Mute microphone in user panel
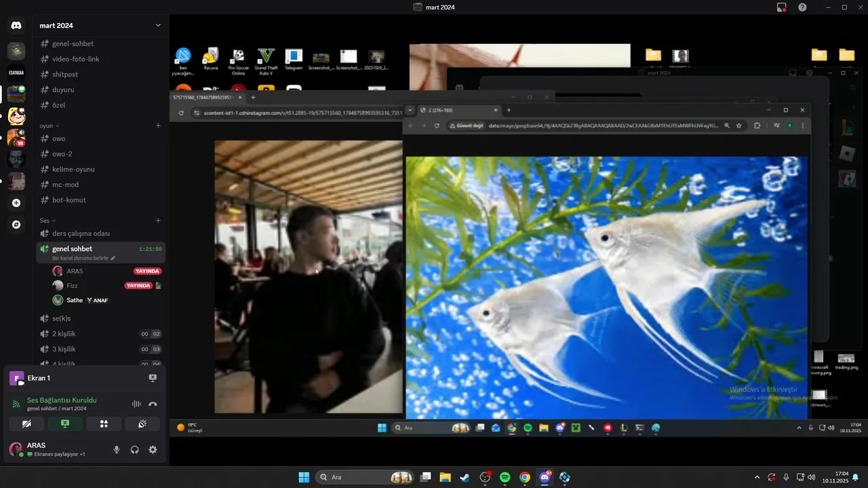The image size is (868, 488). click(117, 449)
